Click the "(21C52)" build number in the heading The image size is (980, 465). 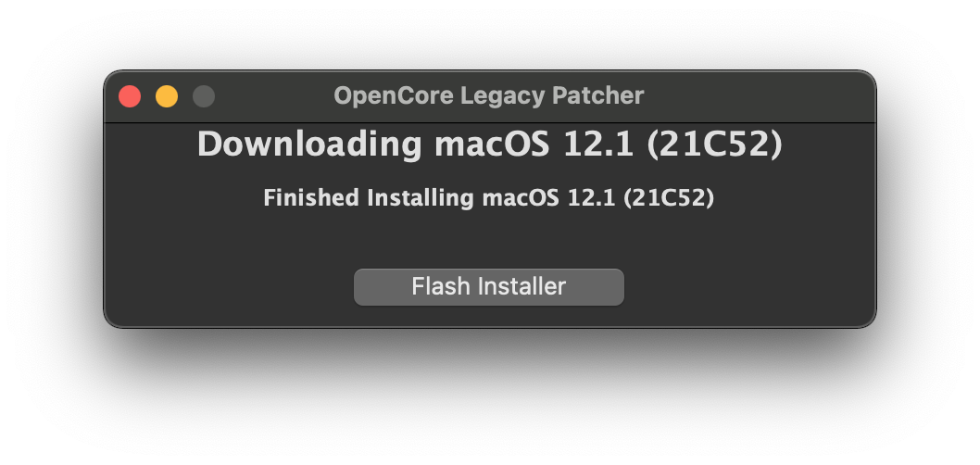pos(714,145)
